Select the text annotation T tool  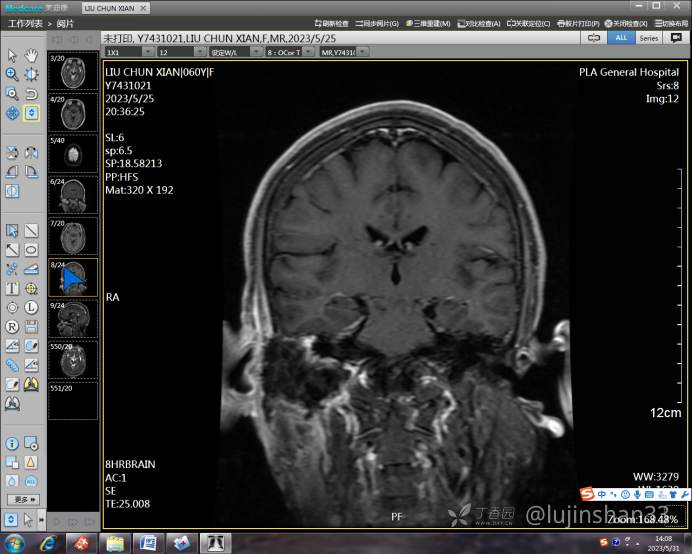pyautogui.click(x=12, y=288)
